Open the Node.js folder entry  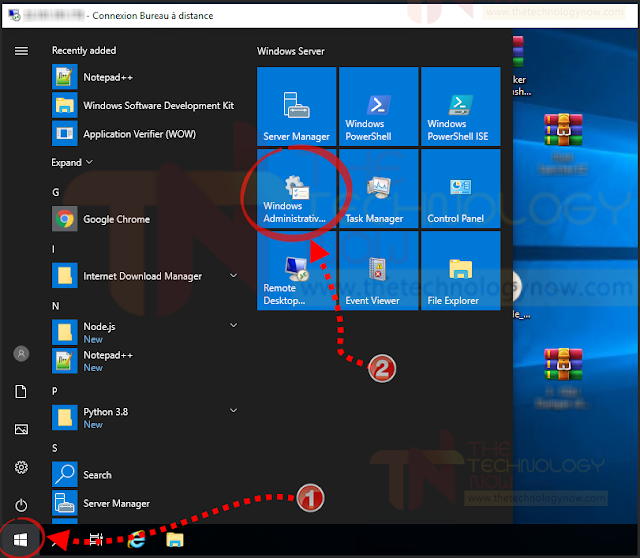tap(145, 332)
